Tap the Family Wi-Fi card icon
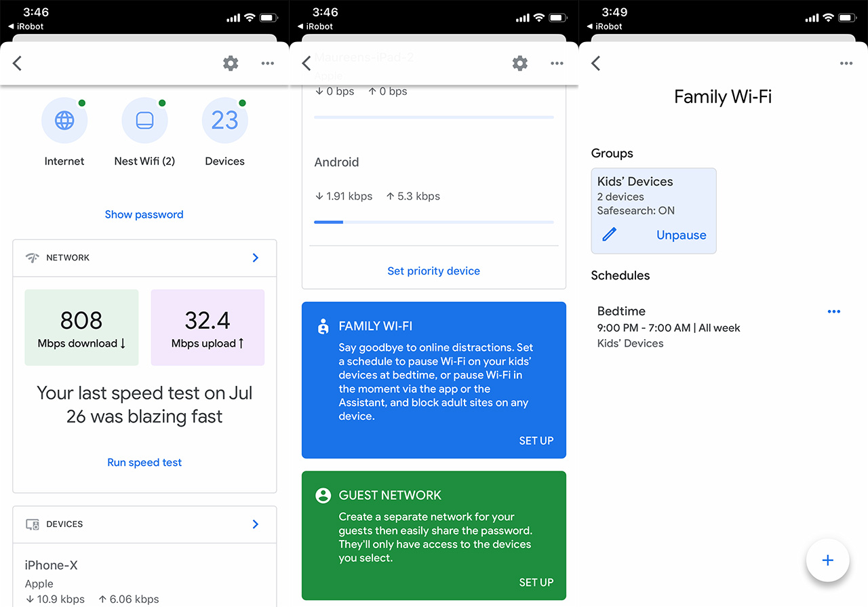The width and height of the screenshot is (868, 607). click(323, 326)
